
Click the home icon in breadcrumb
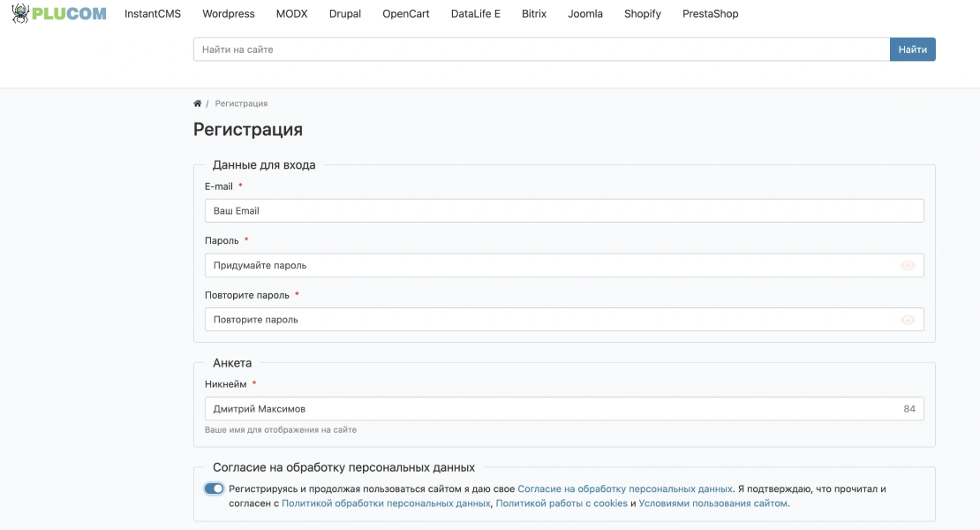[x=198, y=103]
